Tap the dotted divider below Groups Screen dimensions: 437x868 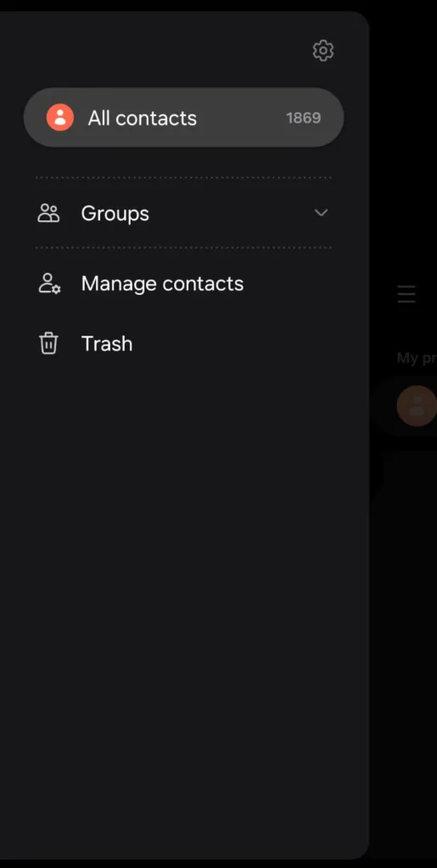click(x=183, y=248)
